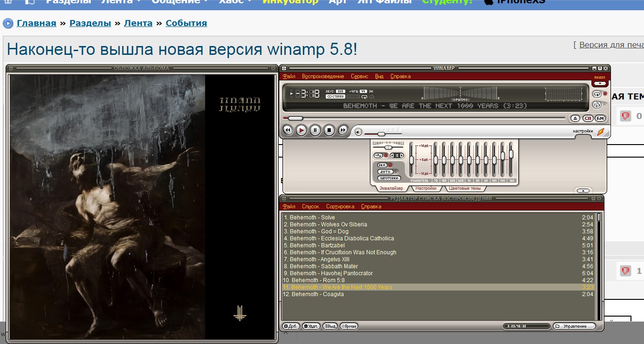Click the Удал. remove button
Image resolution: width=644 pixels, height=344 pixels.
tap(311, 326)
